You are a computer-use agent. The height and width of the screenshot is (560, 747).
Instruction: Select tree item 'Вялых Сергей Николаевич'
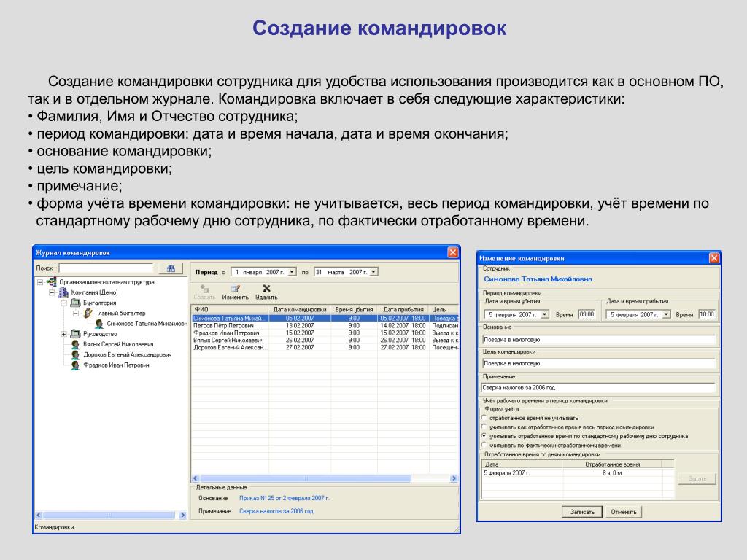(118, 344)
